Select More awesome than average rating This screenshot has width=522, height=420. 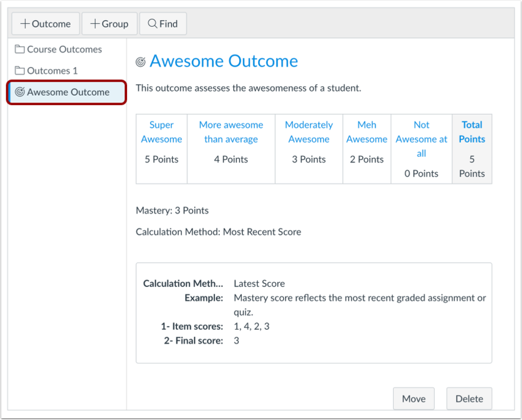pyautogui.click(x=231, y=149)
